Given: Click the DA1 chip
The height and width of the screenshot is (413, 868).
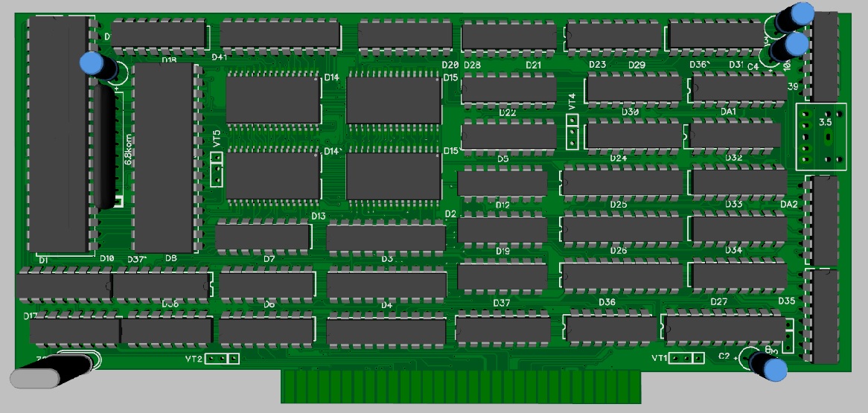Looking at the screenshot, I should pos(738,89).
